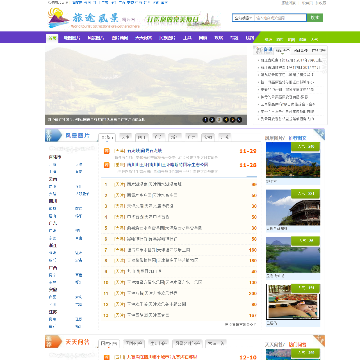Select the highlighted grey third carousel dot
Screen dimensions: 360x360
219,120
